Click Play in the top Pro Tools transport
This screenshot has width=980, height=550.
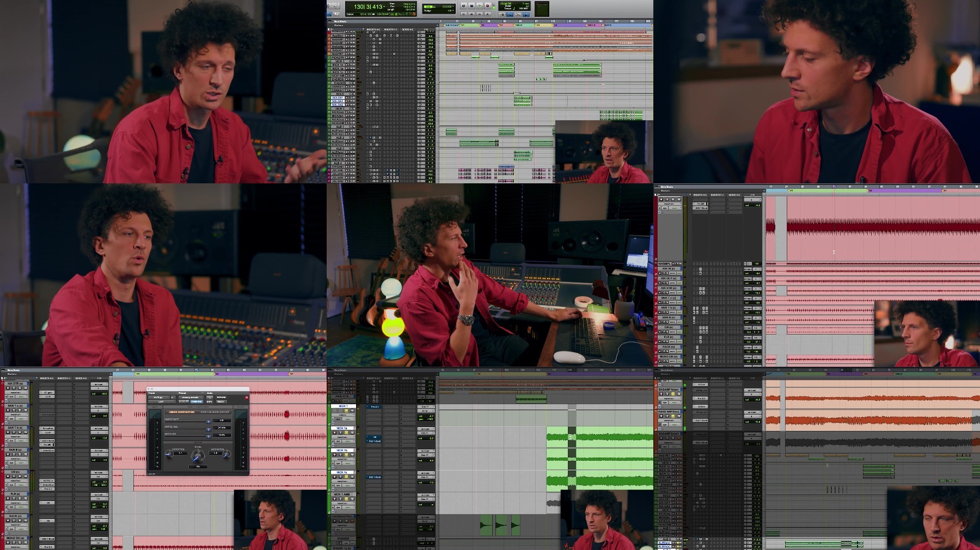click(480, 6)
